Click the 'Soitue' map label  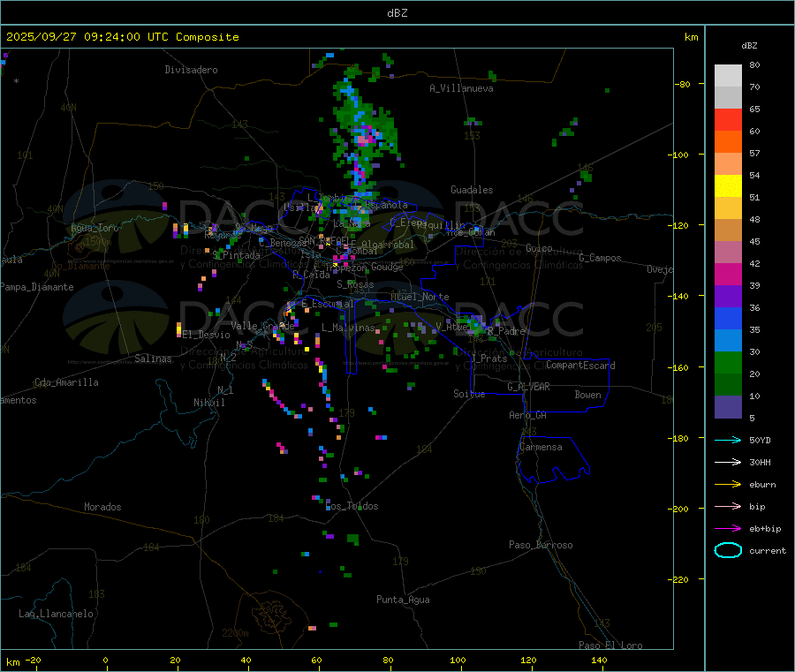(469, 394)
